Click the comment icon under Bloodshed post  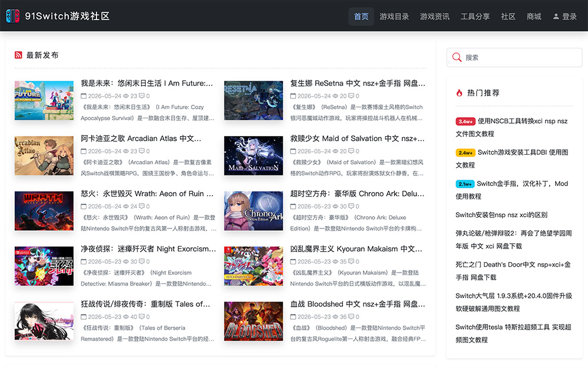pyautogui.click(x=351, y=317)
